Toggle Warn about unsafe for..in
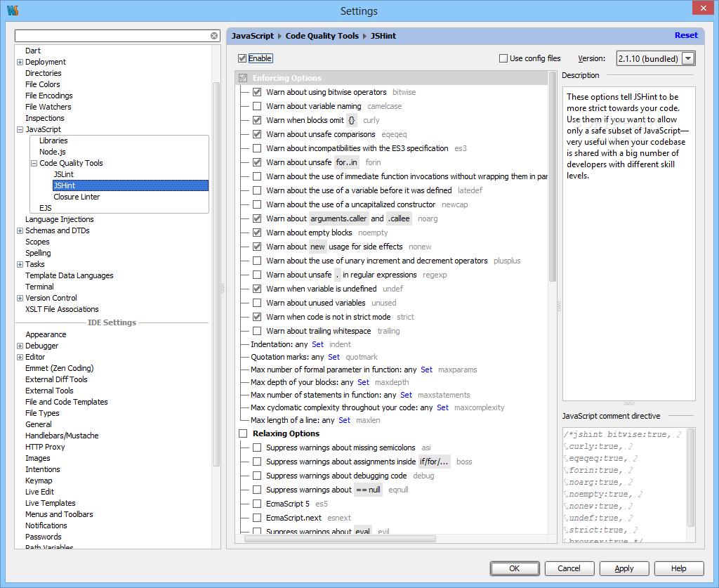Image resolution: width=719 pixels, height=588 pixels. coord(257,162)
